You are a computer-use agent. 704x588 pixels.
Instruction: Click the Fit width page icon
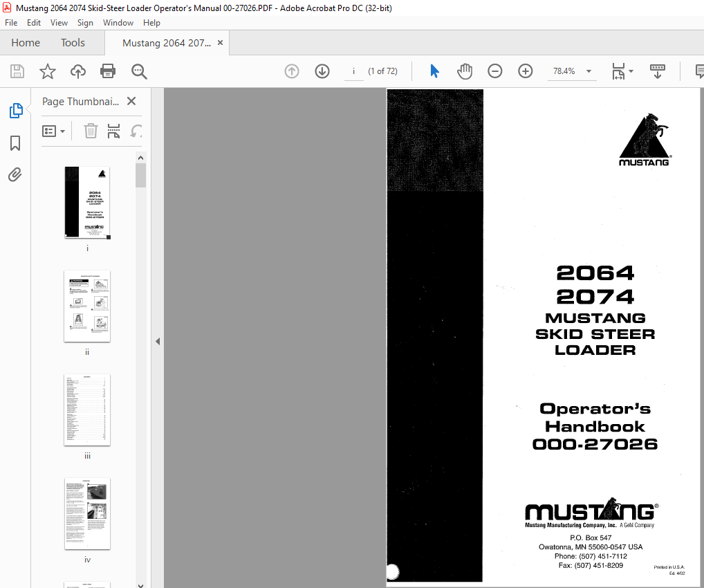click(x=618, y=71)
